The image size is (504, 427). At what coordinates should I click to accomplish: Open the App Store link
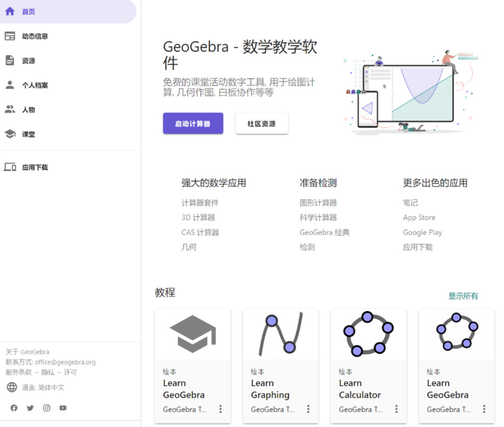(x=419, y=217)
